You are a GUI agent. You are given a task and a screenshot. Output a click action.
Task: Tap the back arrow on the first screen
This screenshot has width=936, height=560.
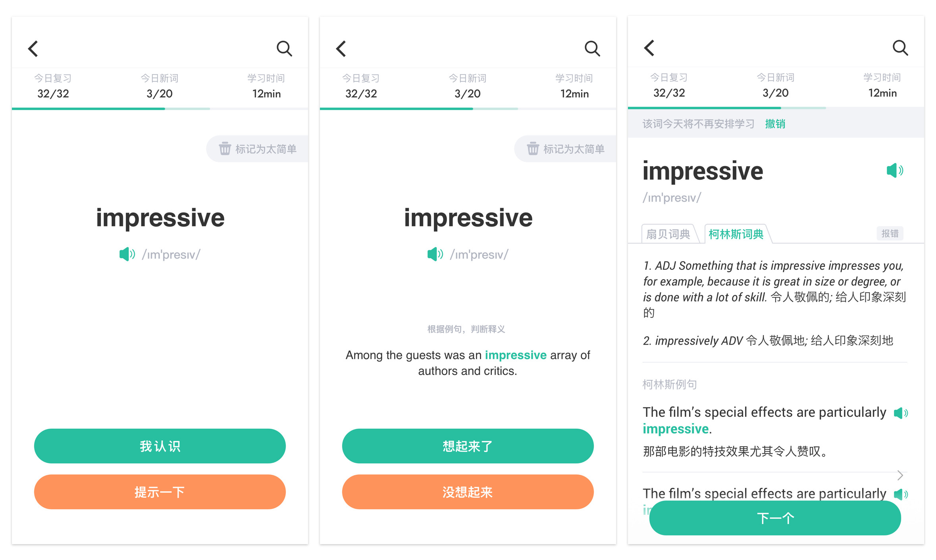[x=33, y=49]
